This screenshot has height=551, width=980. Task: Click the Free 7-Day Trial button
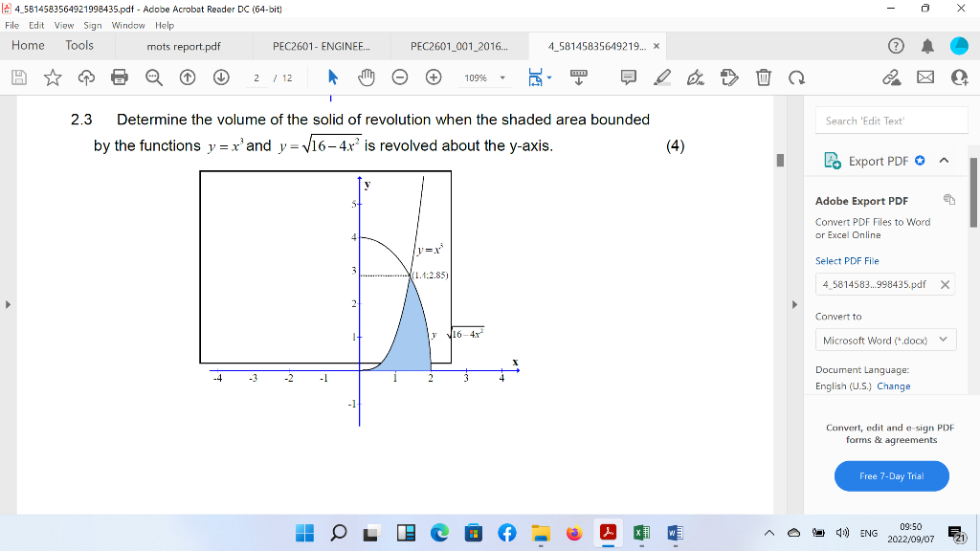(x=891, y=475)
